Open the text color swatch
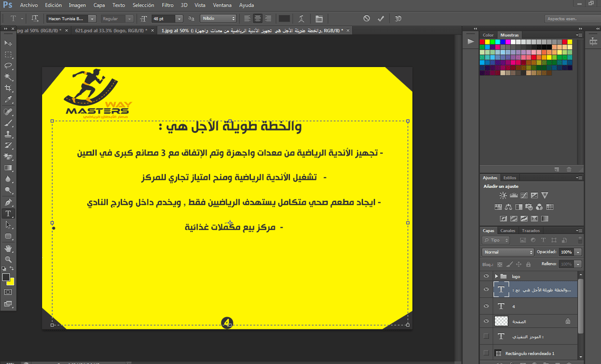This screenshot has width=601, height=364. pyautogui.click(x=284, y=19)
